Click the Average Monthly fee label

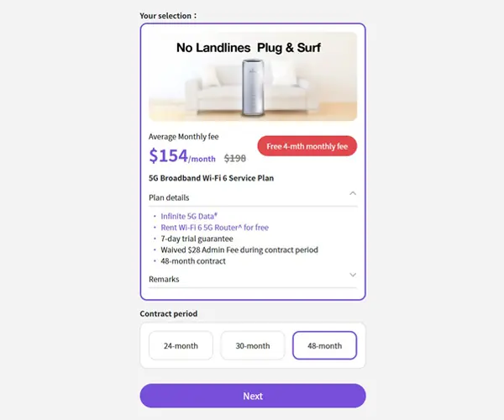point(183,137)
